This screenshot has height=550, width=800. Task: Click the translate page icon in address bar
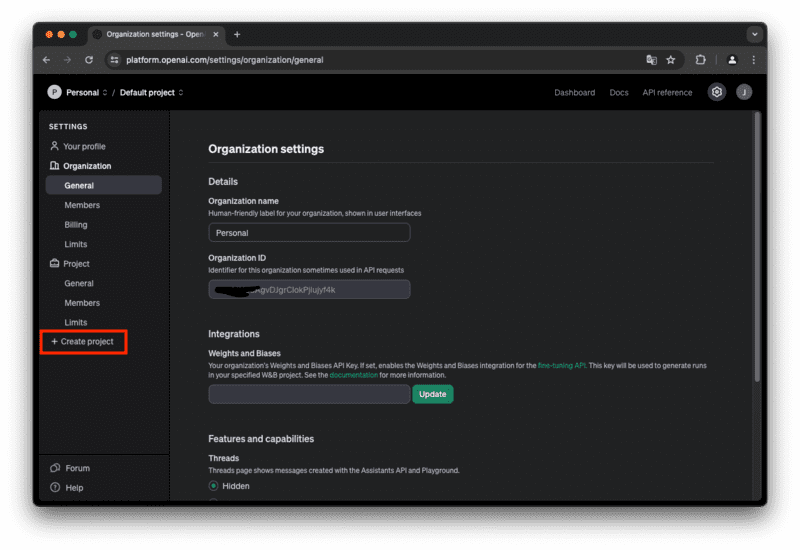click(x=652, y=60)
